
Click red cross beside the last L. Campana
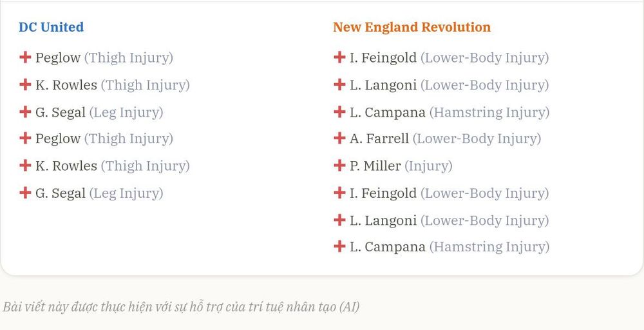pyautogui.click(x=339, y=246)
